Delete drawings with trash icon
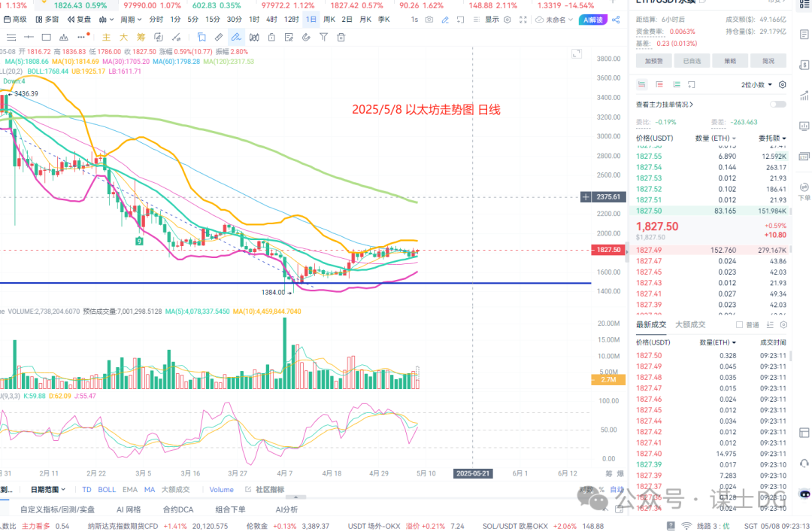Screen dimensions: 812x532 [x=341, y=38]
